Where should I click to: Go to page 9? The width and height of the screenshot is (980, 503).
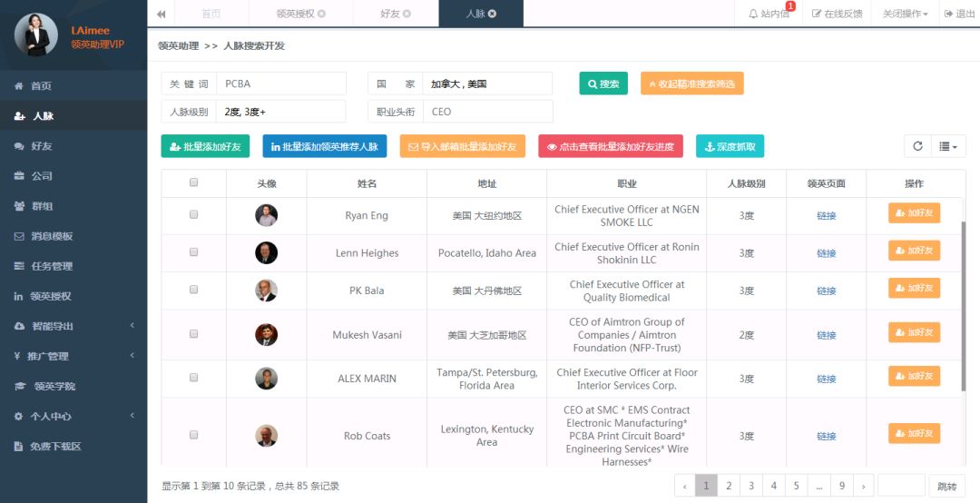(x=842, y=486)
